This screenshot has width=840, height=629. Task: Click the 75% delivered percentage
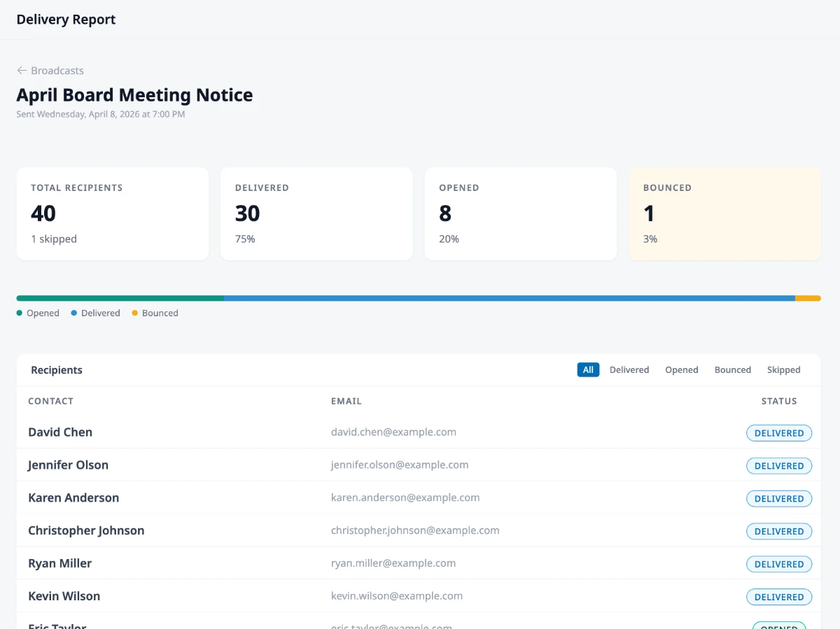[245, 239]
